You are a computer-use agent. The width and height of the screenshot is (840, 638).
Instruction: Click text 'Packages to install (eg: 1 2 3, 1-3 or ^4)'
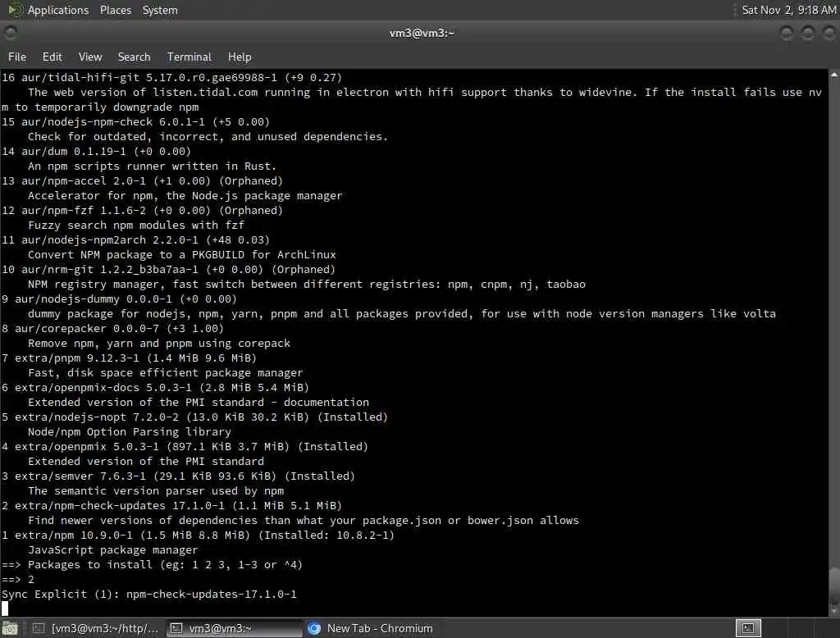(165, 565)
